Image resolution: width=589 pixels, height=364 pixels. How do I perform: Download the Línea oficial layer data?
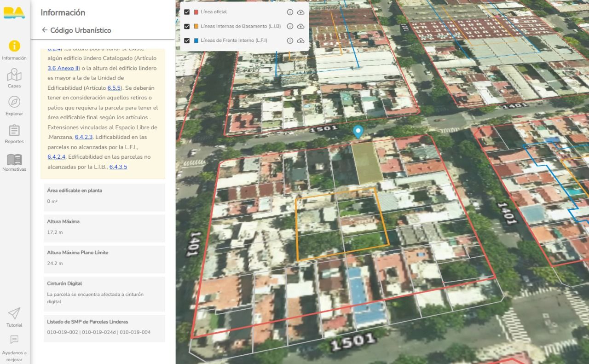click(301, 12)
